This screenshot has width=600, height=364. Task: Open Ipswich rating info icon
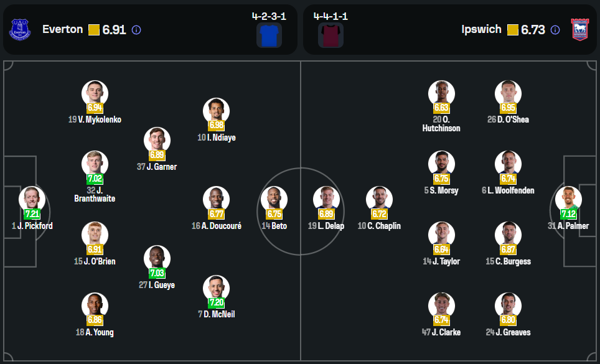point(556,30)
